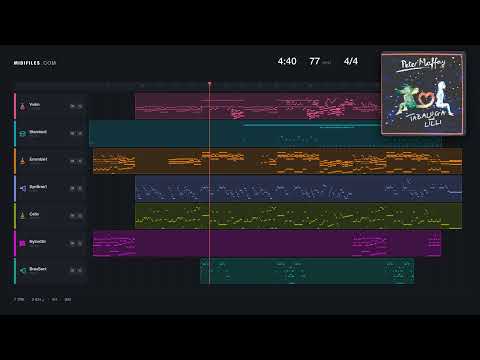Screen dimensions: 480x360
Task: Click the olive track's instrument icon
Action: click(x=22, y=216)
